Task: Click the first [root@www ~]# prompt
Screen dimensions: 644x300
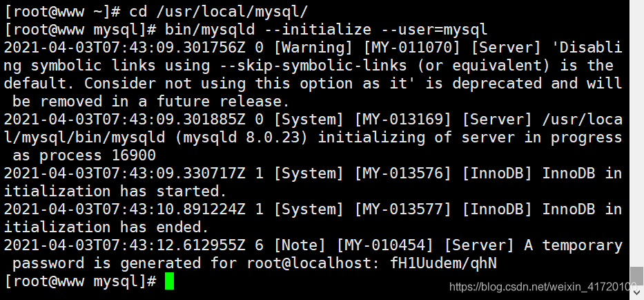Action: point(62,12)
